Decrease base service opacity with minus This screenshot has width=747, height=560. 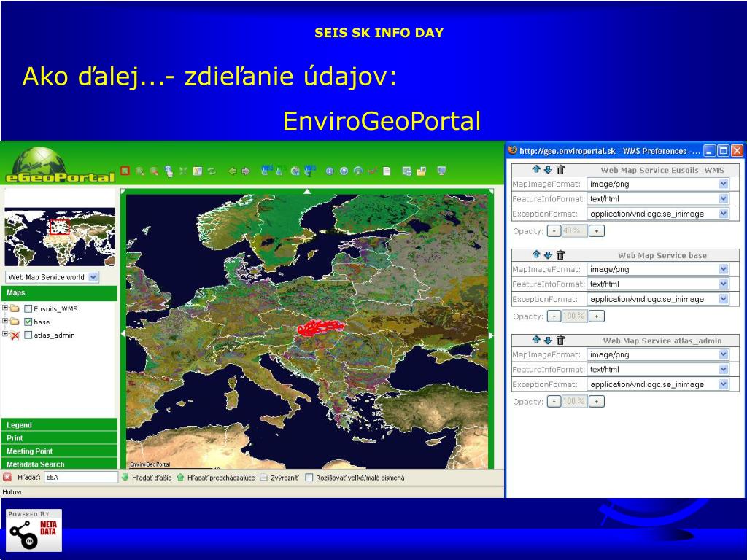554,316
